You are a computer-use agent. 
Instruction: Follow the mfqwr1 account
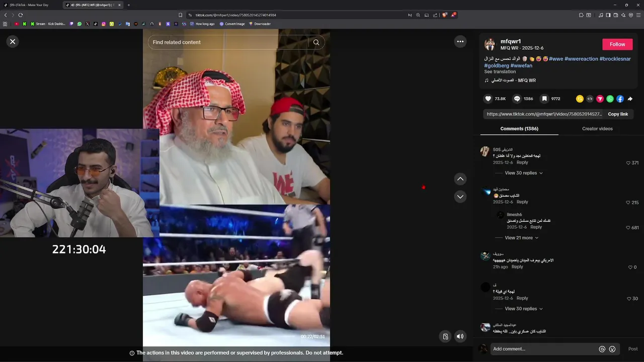tap(617, 44)
